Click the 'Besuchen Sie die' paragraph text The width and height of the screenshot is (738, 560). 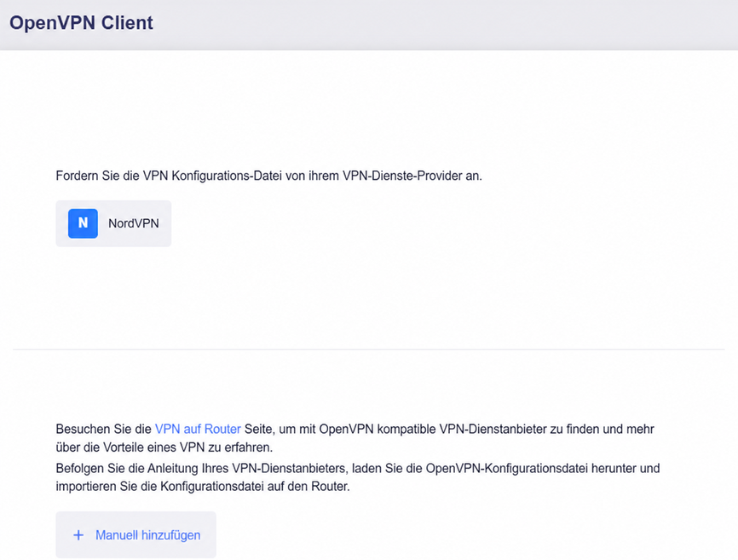click(355, 438)
